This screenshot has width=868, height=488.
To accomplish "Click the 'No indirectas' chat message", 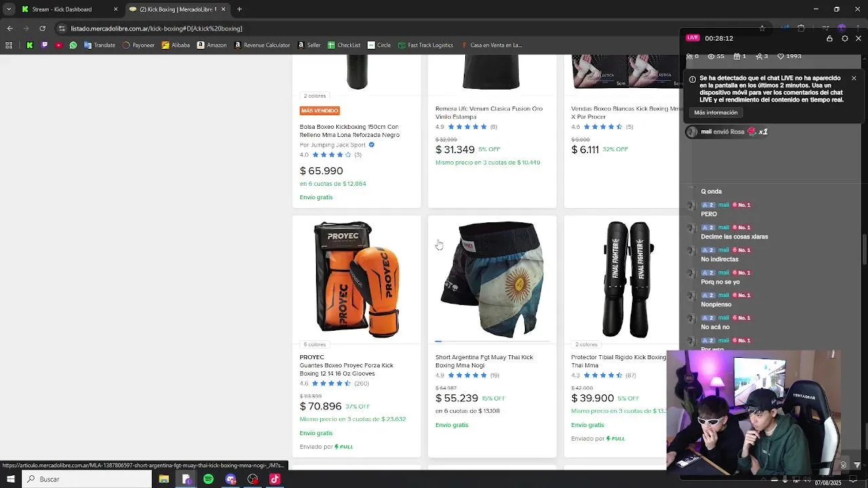I will coord(719,260).
